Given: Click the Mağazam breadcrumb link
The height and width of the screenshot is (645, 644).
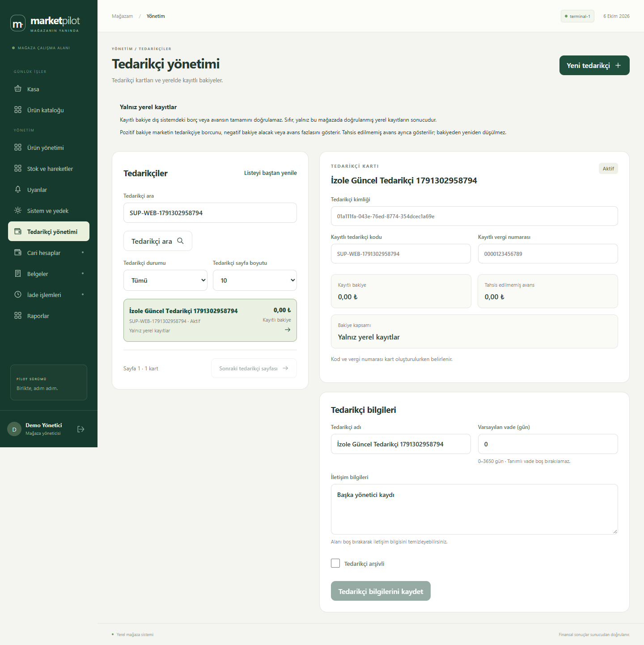Looking at the screenshot, I should [122, 16].
